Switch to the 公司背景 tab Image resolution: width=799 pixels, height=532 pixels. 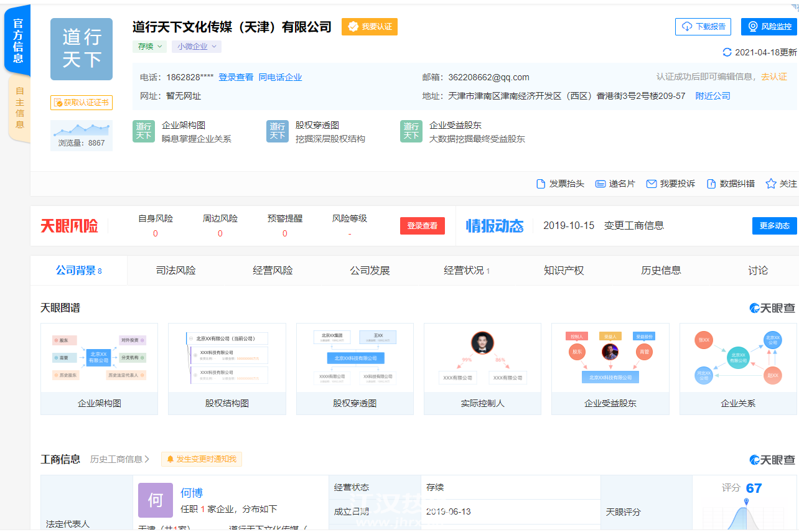(78, 271)
